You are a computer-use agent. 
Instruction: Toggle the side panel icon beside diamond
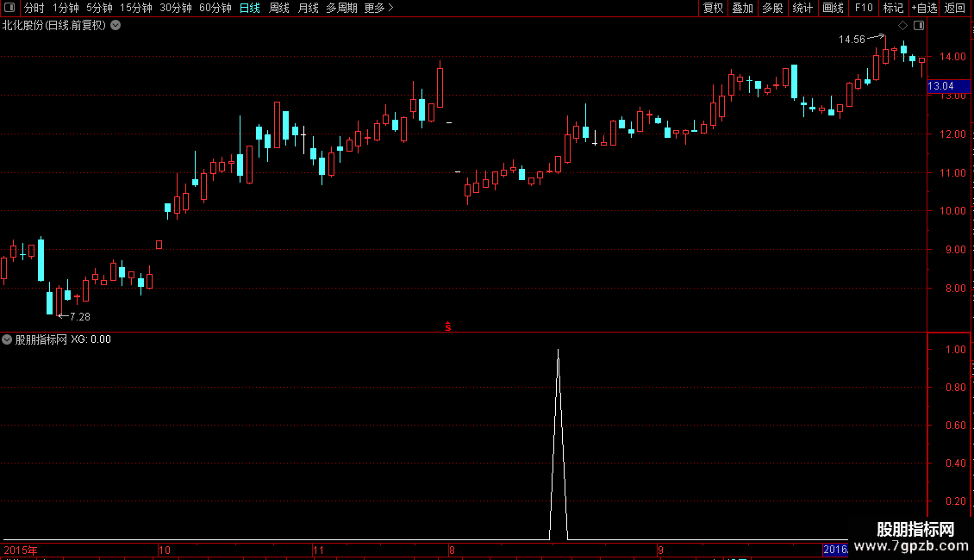point(919,26)
